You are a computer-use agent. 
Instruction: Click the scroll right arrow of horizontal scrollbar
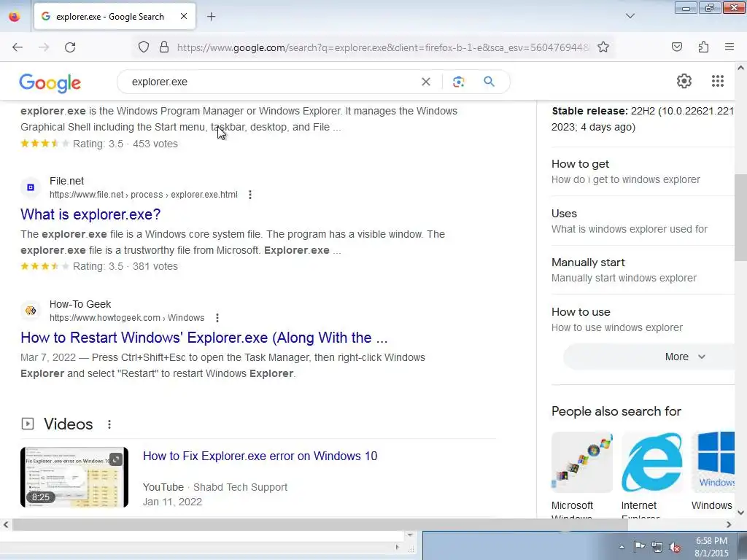729,524
